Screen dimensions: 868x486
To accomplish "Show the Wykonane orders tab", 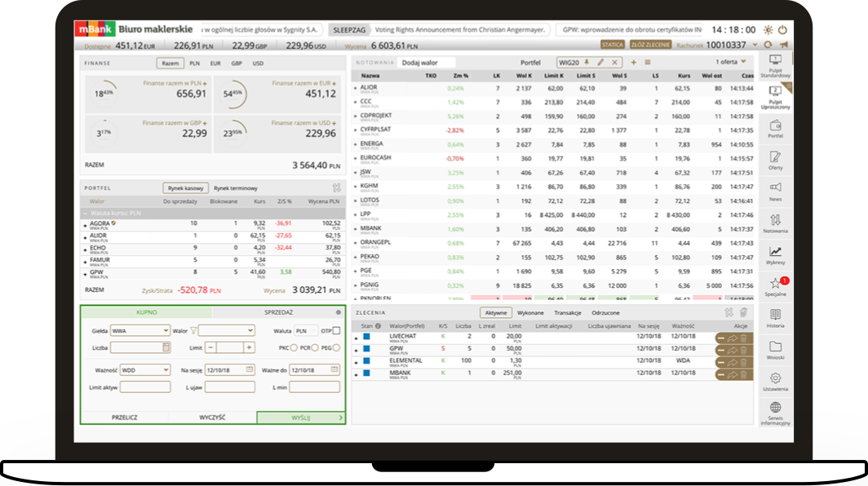I will [530, 313].
